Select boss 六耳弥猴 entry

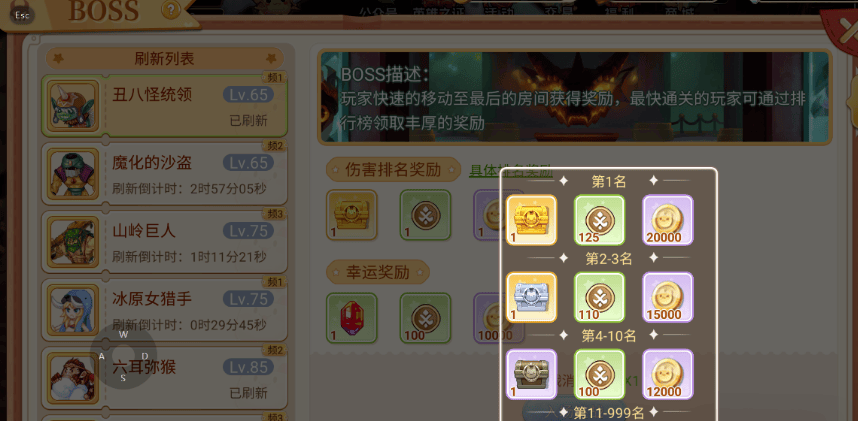(165, 378)
